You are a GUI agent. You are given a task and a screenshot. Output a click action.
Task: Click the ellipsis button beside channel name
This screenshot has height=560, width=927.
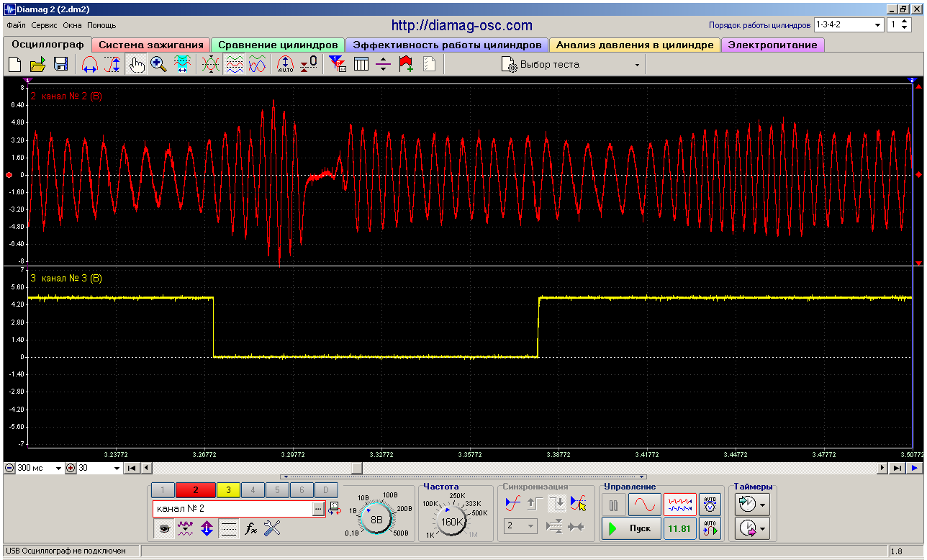point(319,508)
